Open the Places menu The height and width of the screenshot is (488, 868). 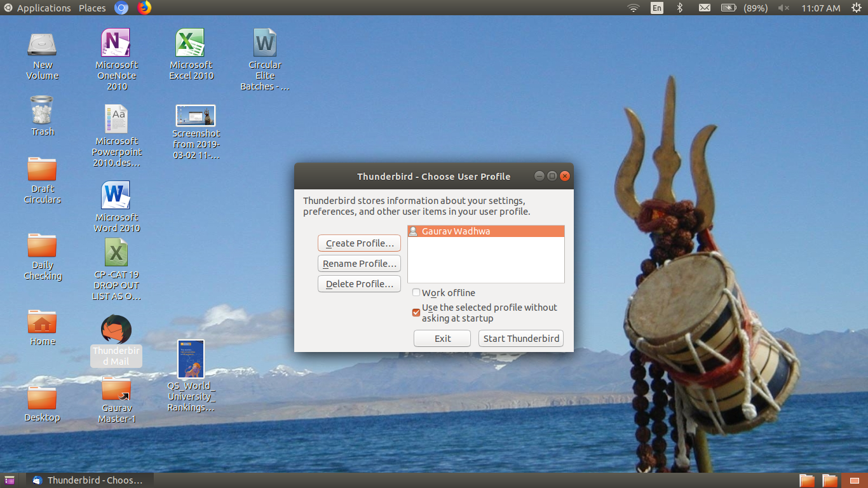point(92,8)
